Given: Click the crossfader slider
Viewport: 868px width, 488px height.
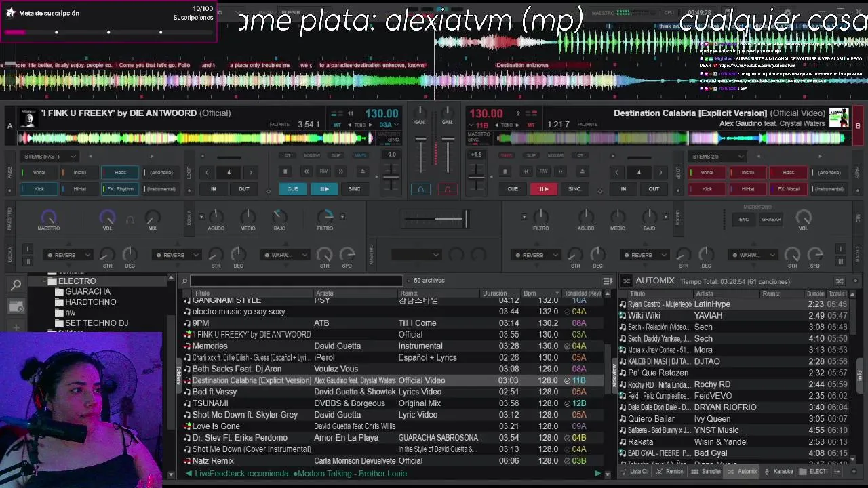Looking at the screenshot, I should [435, 218].
